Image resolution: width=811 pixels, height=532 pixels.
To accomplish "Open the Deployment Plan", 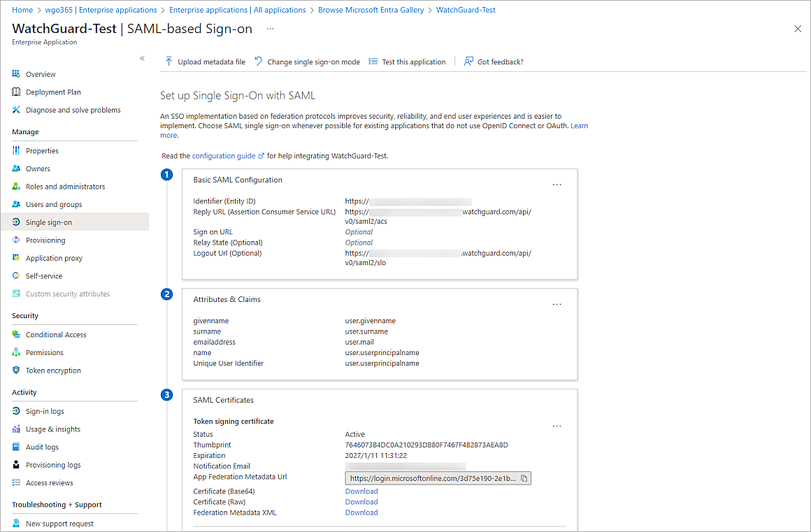I will [52, 92].
